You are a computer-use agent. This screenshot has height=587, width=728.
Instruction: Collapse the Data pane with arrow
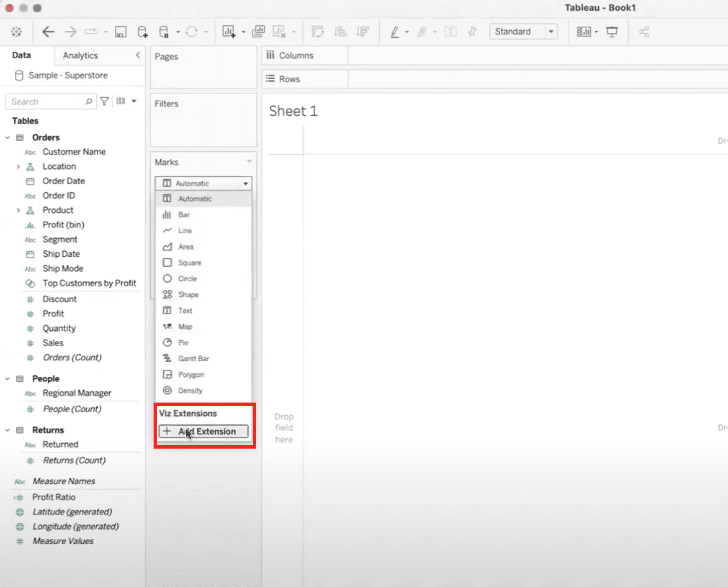point(138,55)
